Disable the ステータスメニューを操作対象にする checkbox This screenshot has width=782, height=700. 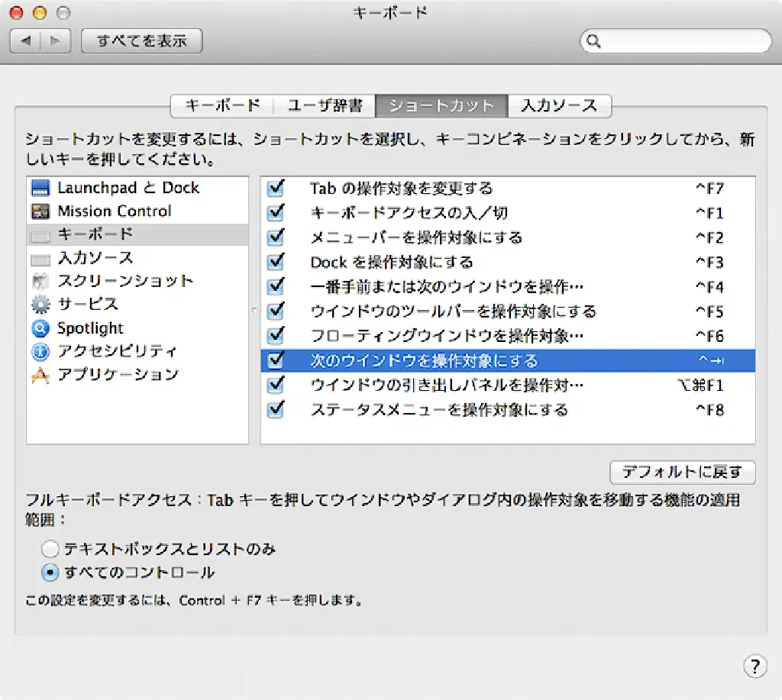[276, 410]
